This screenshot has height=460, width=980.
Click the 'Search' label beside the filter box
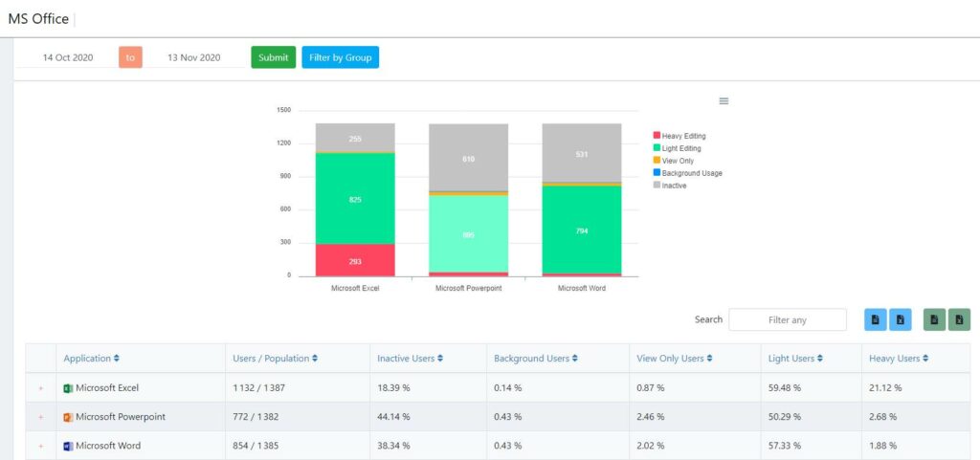click(x=709, y=319)
